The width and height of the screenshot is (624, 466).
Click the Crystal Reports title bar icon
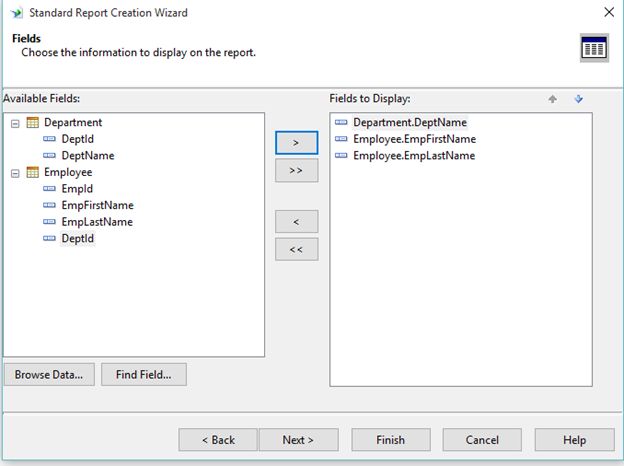pos(17,13)
